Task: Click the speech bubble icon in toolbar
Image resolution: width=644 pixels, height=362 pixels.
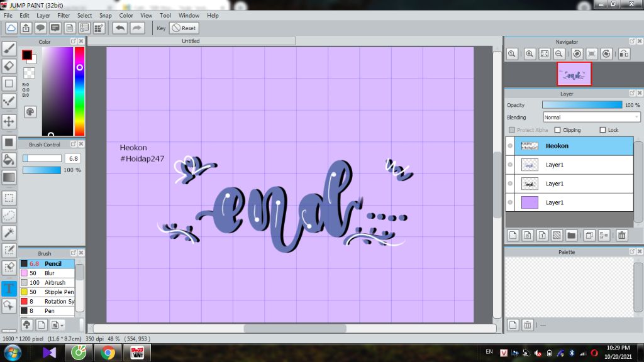Action: coord(40,28)
